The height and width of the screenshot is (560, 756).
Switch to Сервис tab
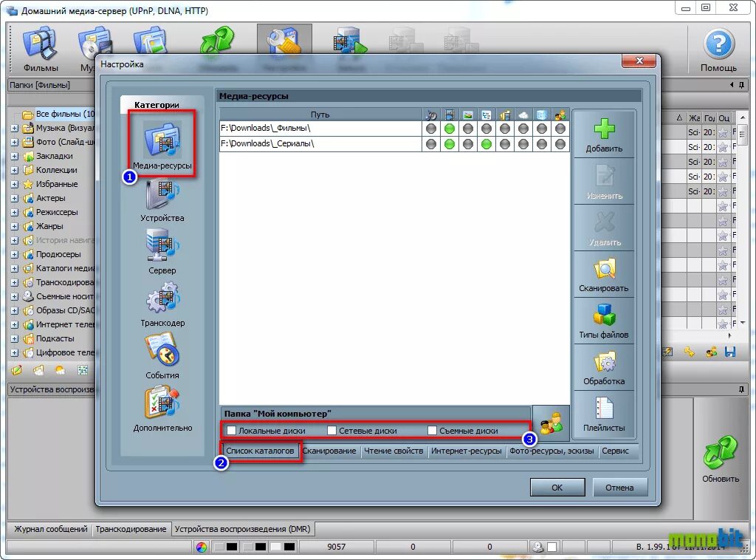615,451
